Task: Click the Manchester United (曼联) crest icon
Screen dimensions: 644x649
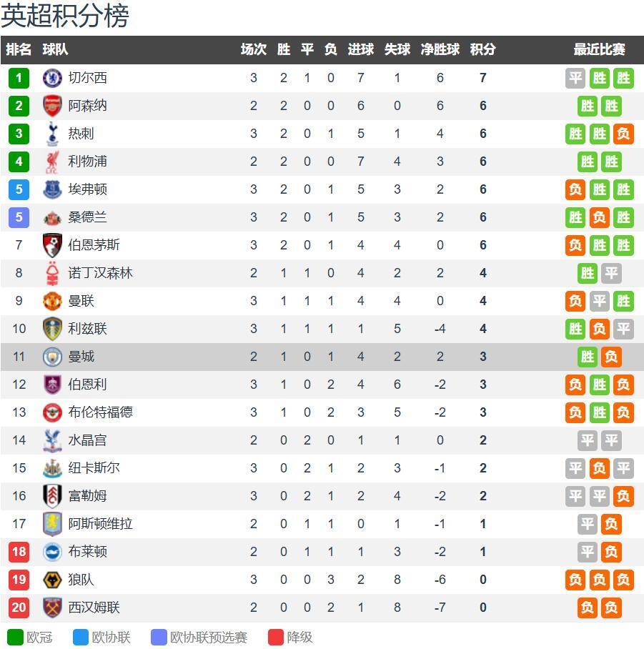Action: point(52,301)
